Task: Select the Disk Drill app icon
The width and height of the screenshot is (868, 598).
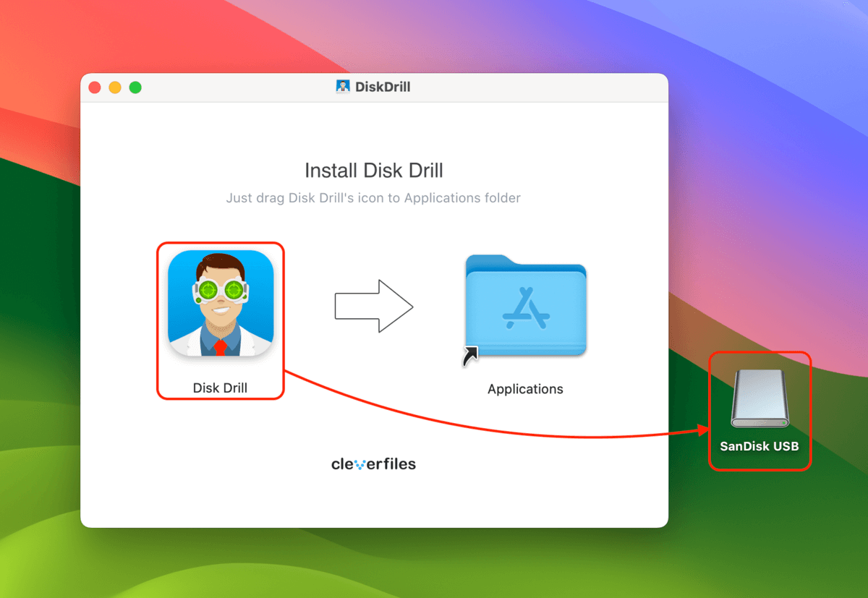Action: click(221, 304)
